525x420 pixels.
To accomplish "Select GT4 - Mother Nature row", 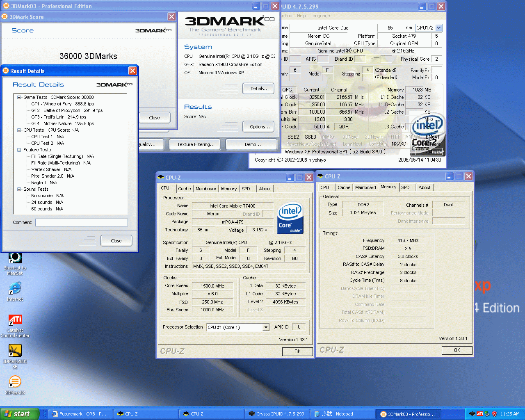I will (62, 123).
